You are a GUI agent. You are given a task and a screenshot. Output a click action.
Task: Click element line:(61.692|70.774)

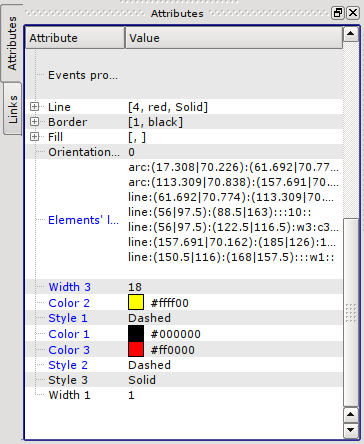(231, 197)
